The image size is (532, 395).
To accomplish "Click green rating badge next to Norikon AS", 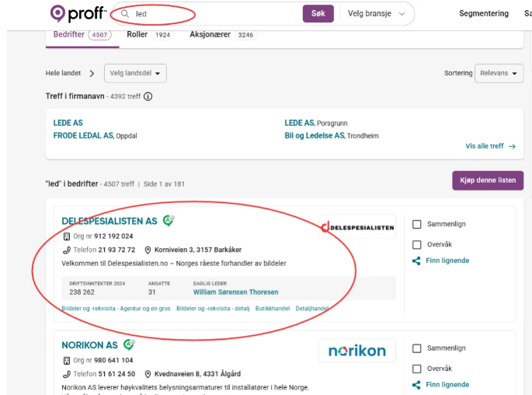I will (129, 344).
